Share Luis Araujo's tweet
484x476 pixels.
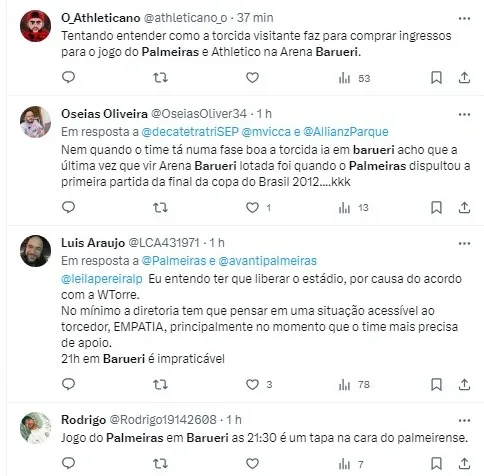click(x=464, y=384)
